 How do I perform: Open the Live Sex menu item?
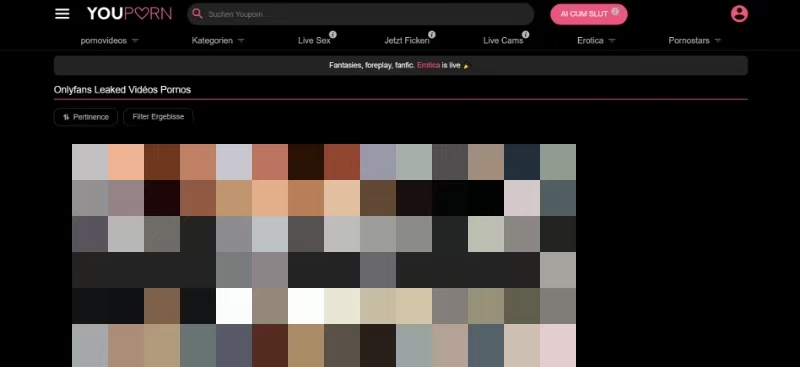pos(314,41)
